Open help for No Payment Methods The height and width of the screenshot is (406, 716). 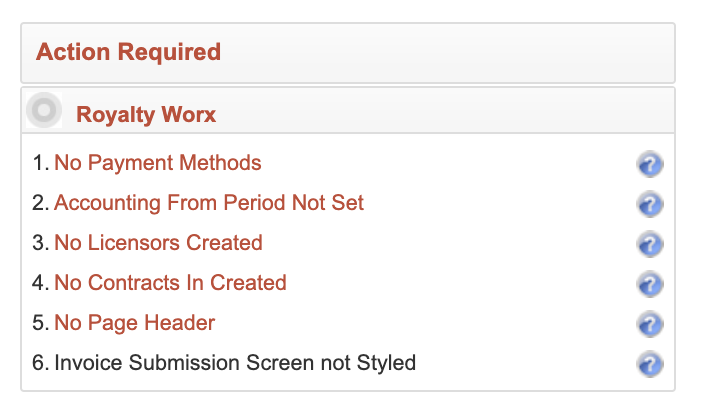(650, 164)
